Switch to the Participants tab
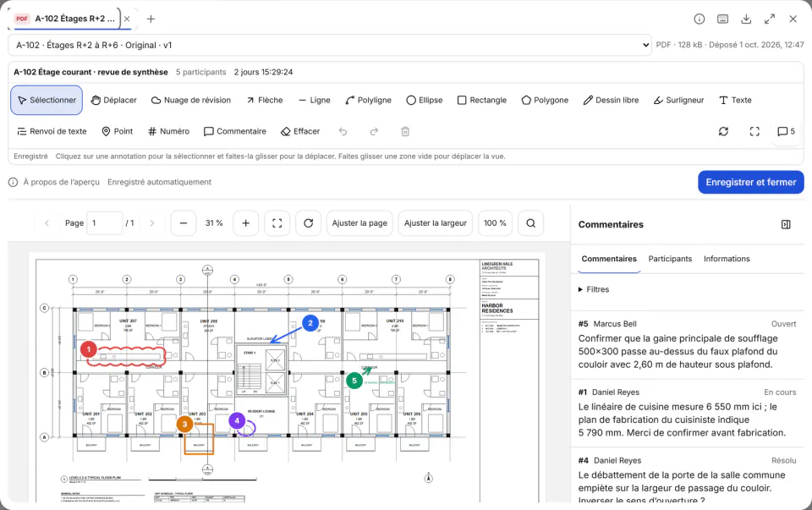The image size is (812, 510). coord(670,259)
